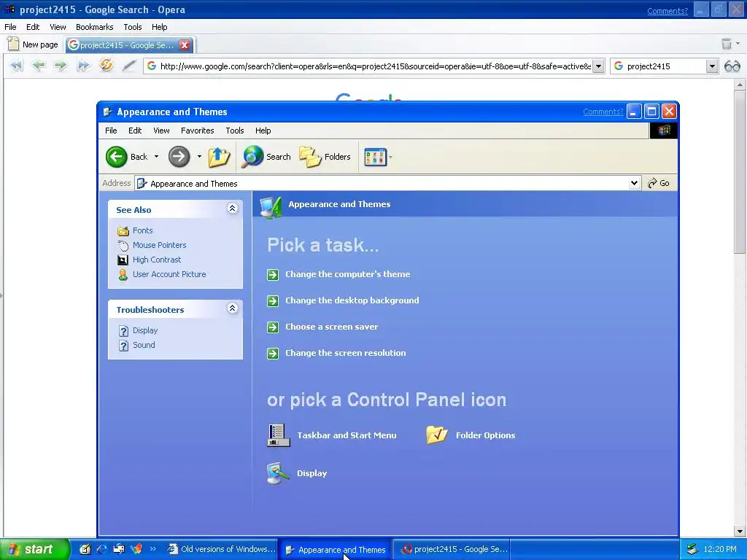
Task: Click Opera's Rewind navigation button
Action: 16,65
